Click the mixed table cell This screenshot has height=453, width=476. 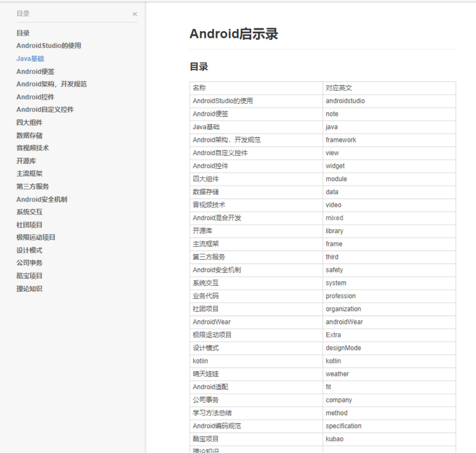389,218
